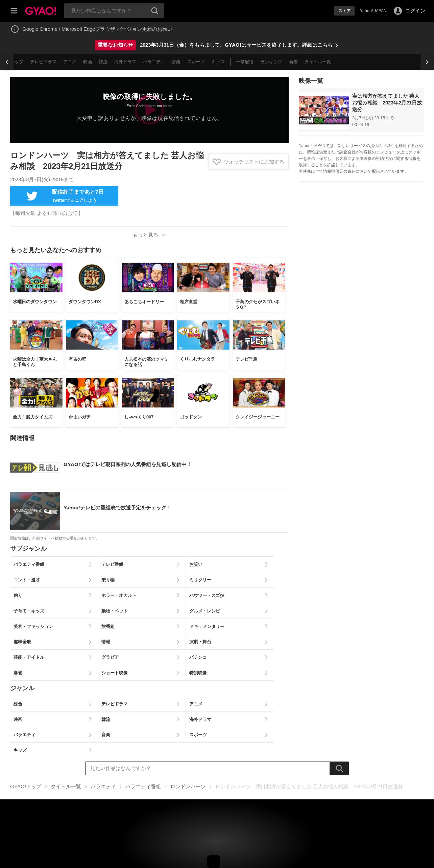434x868 pixels.
Task: Open GYAO!でテレビ朝日系列 related link
Action: [x=127, y=464]
